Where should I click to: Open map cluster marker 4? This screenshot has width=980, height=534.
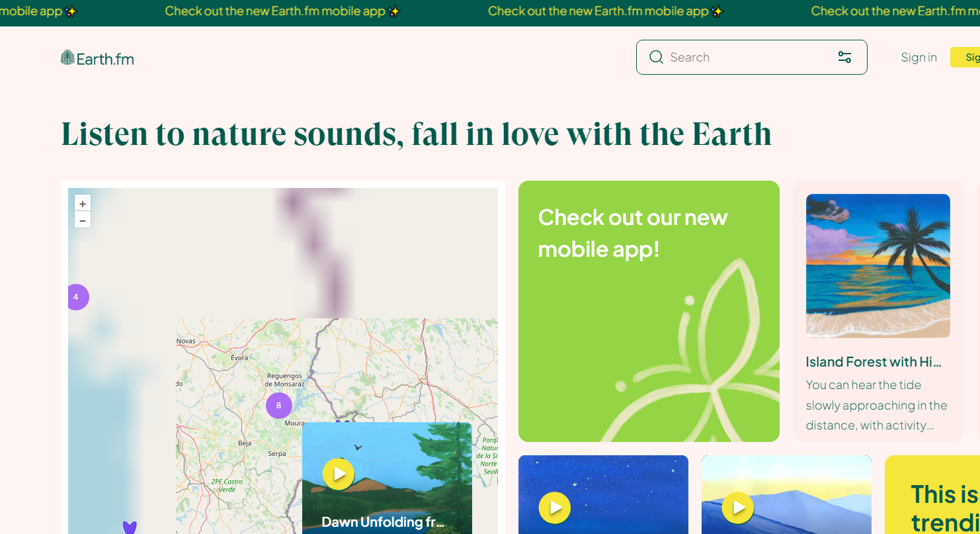tap(76, 297)
